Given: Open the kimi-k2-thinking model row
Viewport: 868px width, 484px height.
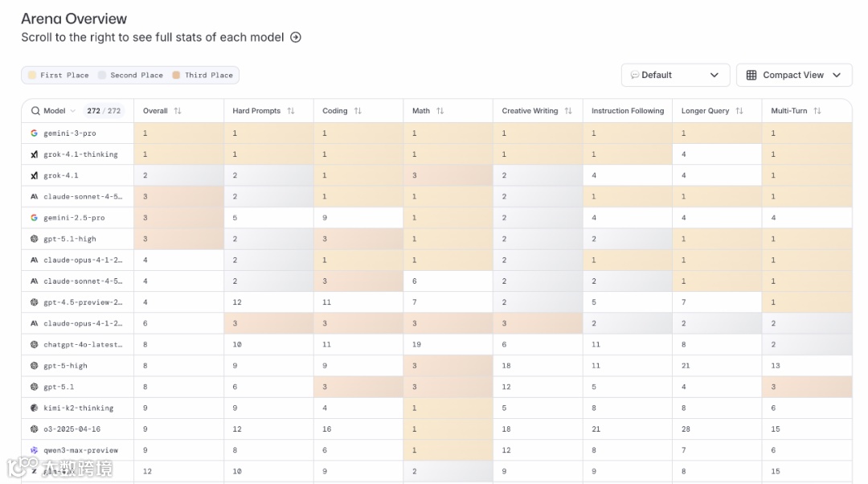Looking at the screenshot, I should click(78, 408).
